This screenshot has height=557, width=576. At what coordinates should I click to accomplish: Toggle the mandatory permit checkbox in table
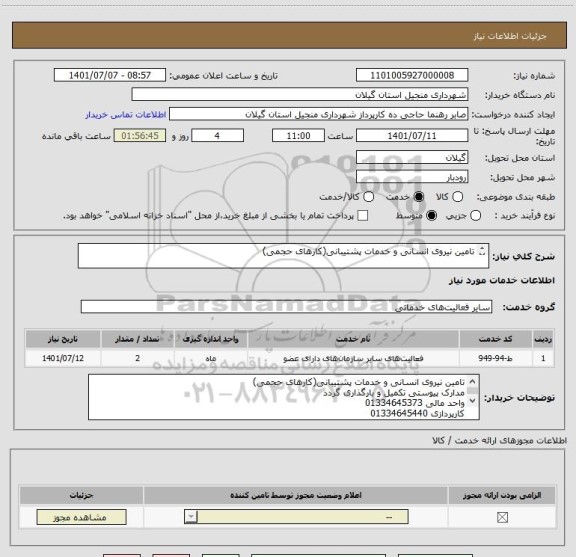point(502,518)
